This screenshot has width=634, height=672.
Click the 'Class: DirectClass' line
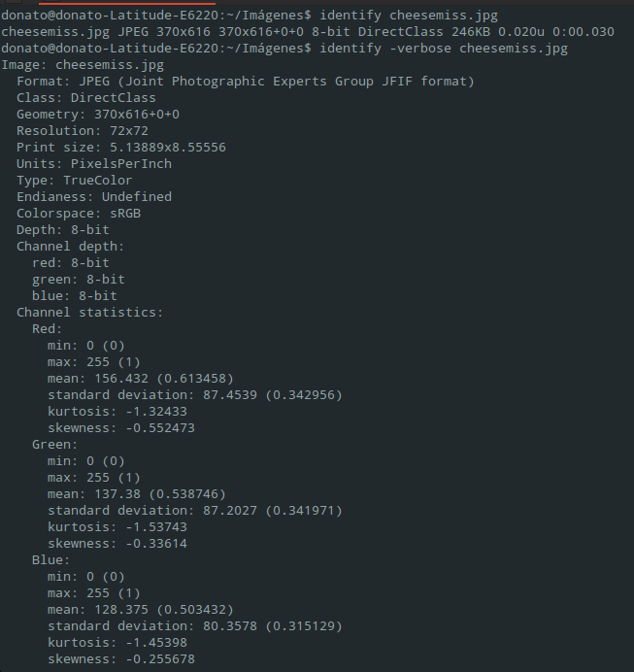(85, 97)
